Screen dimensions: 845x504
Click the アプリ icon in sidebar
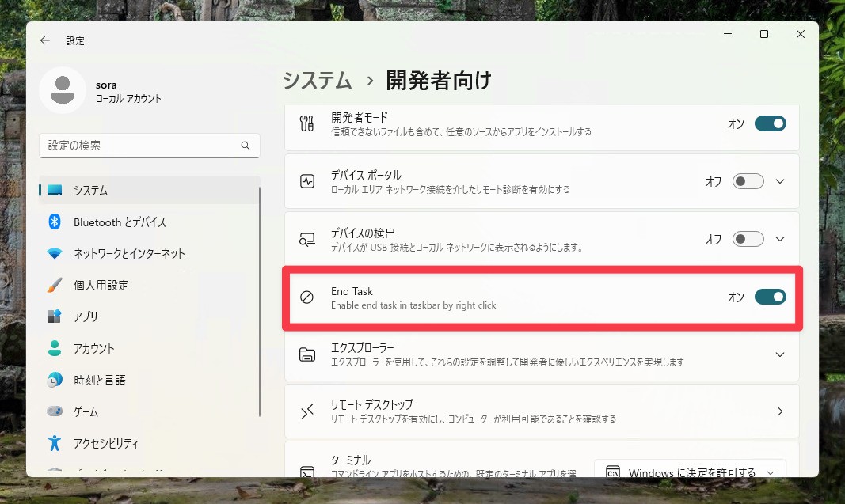[55, 316]
